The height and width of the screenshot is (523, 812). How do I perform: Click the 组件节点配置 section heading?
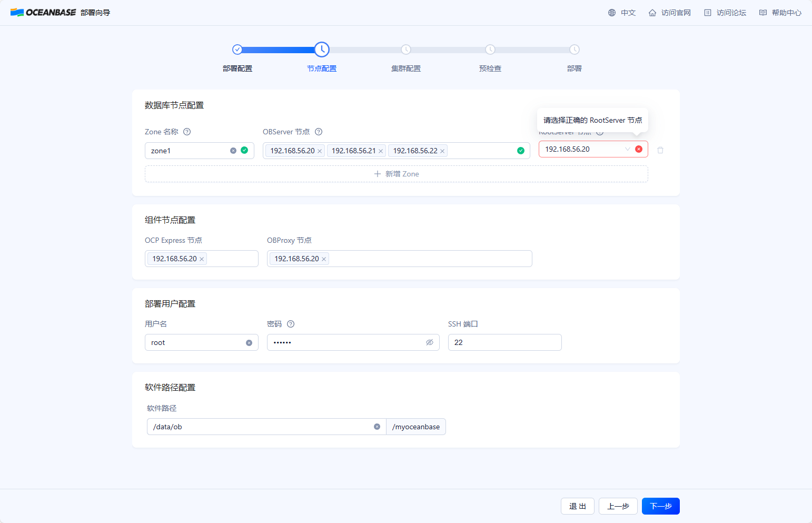click(170, 220)
